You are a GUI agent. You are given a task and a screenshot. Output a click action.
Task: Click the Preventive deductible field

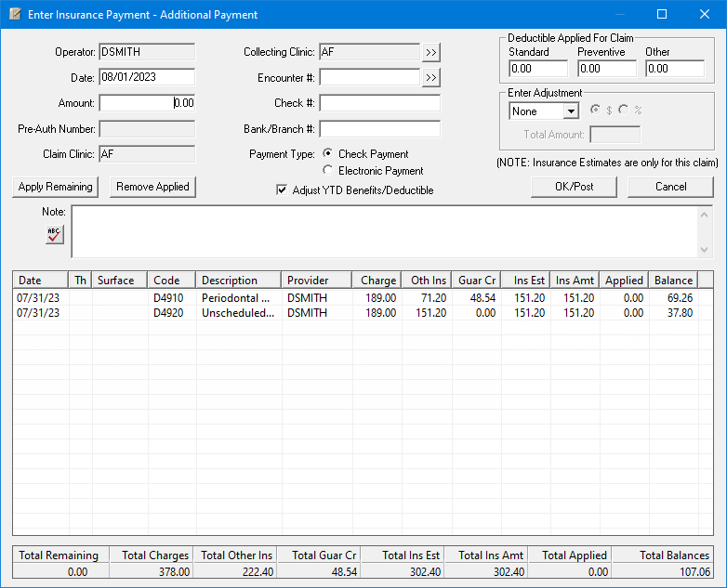(x=607, y=69)
